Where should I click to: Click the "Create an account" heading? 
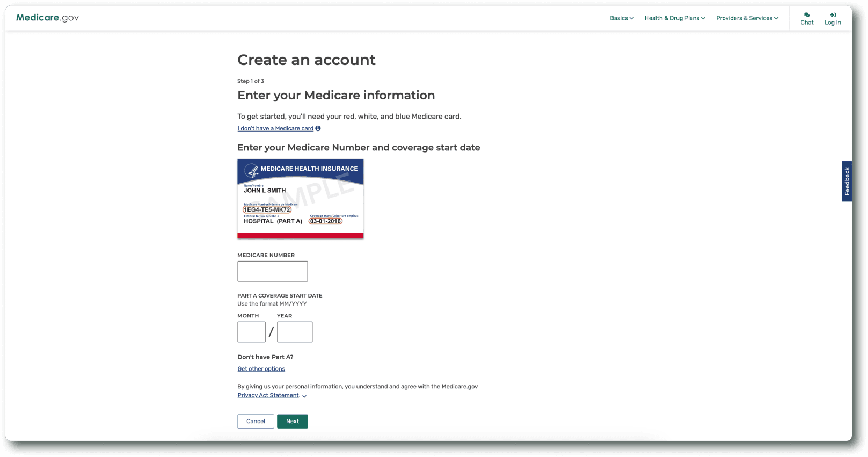(307, 60)
